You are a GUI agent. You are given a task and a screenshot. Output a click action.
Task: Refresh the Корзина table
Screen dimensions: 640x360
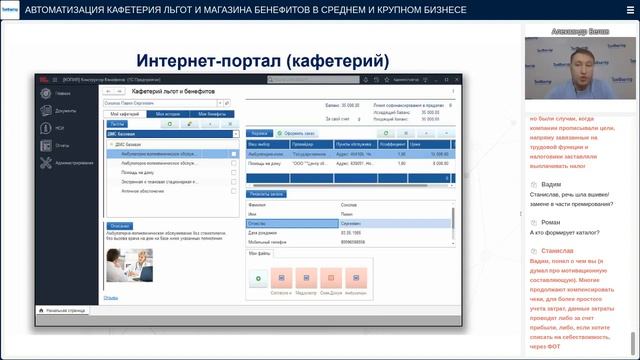click(x=386, y=133)
